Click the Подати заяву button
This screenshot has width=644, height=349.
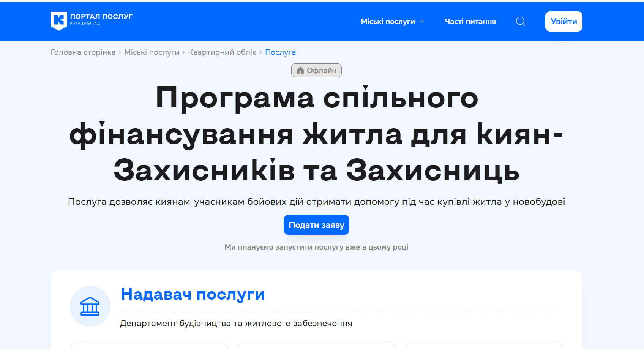pos(316,225)
